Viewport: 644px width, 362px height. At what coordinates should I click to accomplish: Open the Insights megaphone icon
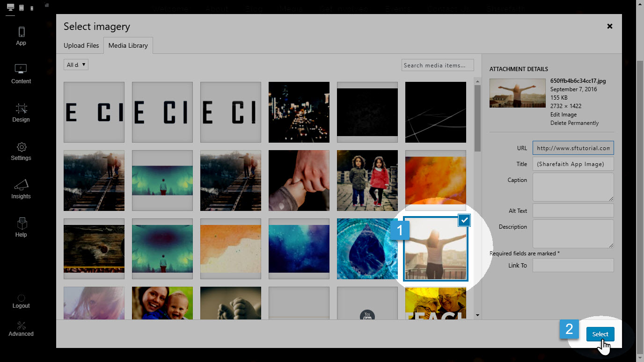[x=21, y=185]
